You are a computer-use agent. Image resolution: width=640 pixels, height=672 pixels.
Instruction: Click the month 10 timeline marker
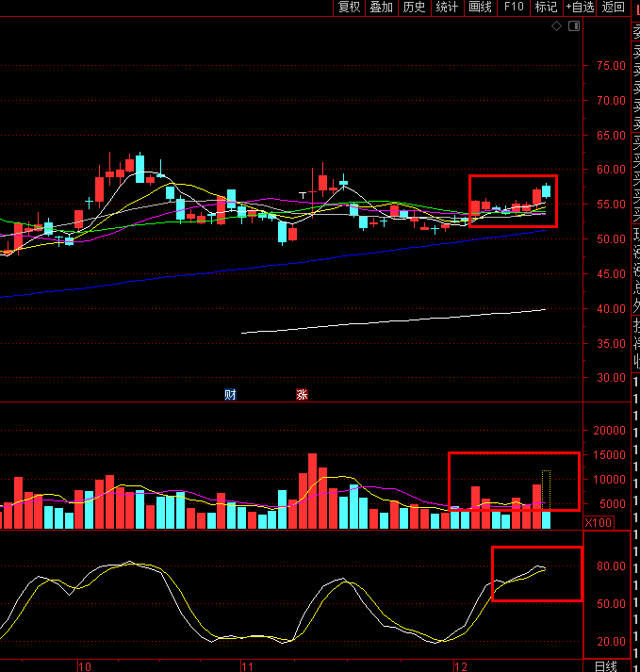(85, 666)
